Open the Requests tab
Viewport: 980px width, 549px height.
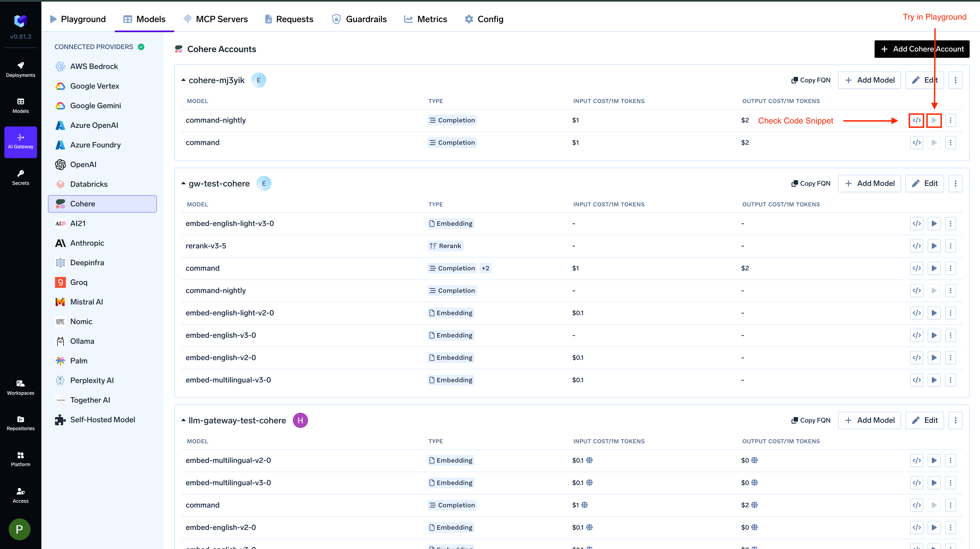[x=289, y=19]
